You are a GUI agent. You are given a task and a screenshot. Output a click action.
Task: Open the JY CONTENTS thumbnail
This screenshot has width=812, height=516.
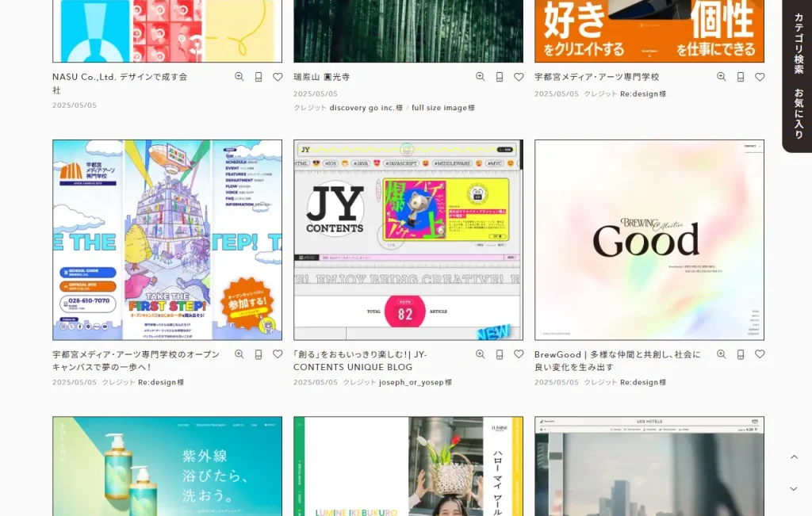[408, 239]
